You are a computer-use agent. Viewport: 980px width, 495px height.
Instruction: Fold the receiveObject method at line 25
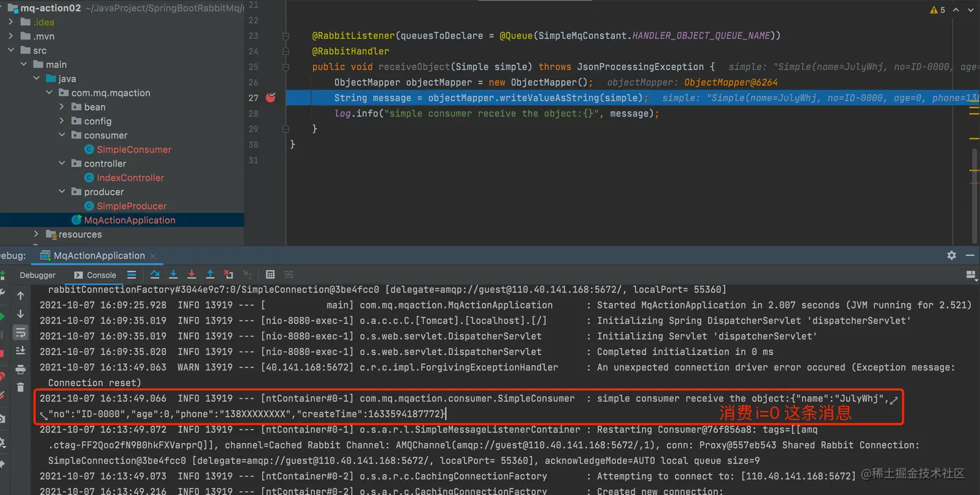[286, 67]
